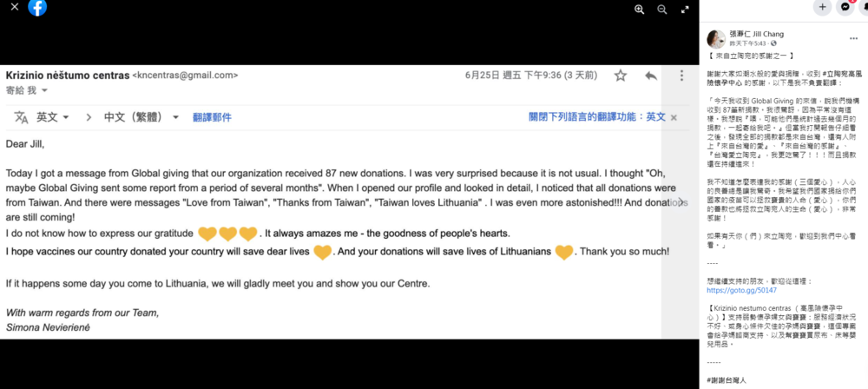Click the Facebook logo icon
Screen dimensions: 868x389
37,8
